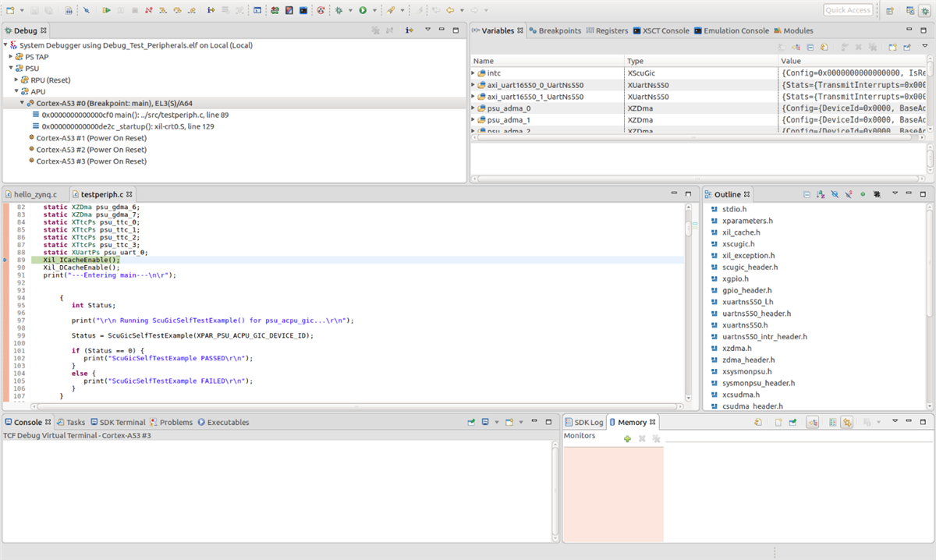
Task: Click the Step Over debug icon
Action: [177, 9]
